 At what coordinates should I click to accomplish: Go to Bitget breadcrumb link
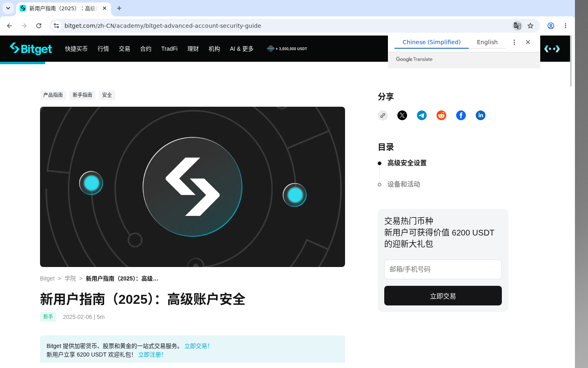coord(47,278)
